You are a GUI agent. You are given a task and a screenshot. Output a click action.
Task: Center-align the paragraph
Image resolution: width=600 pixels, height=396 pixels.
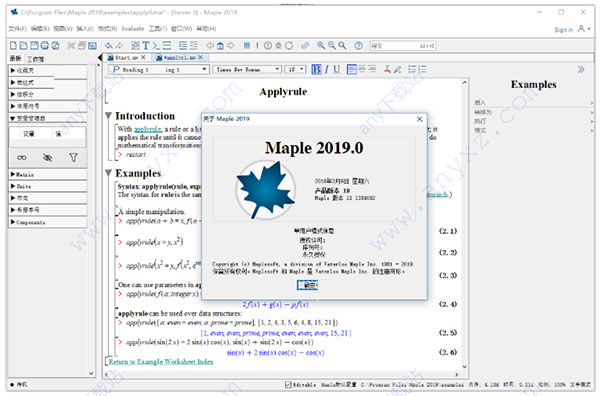pos(362,69)
